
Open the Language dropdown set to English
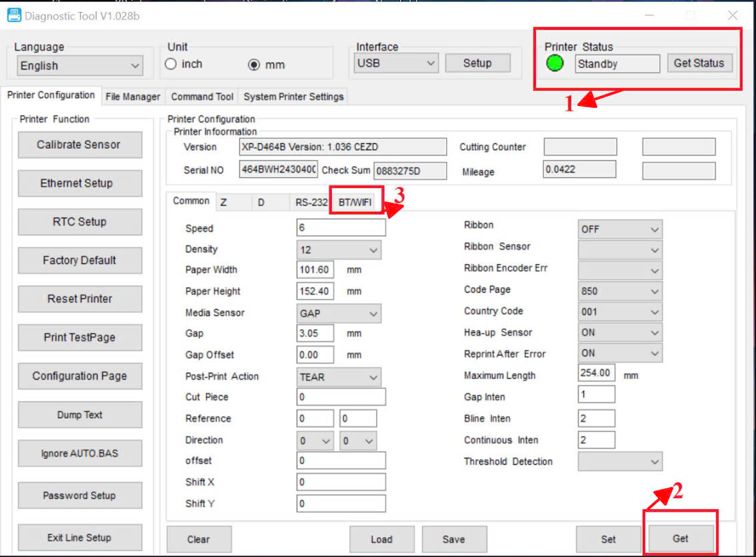[80, 65]
